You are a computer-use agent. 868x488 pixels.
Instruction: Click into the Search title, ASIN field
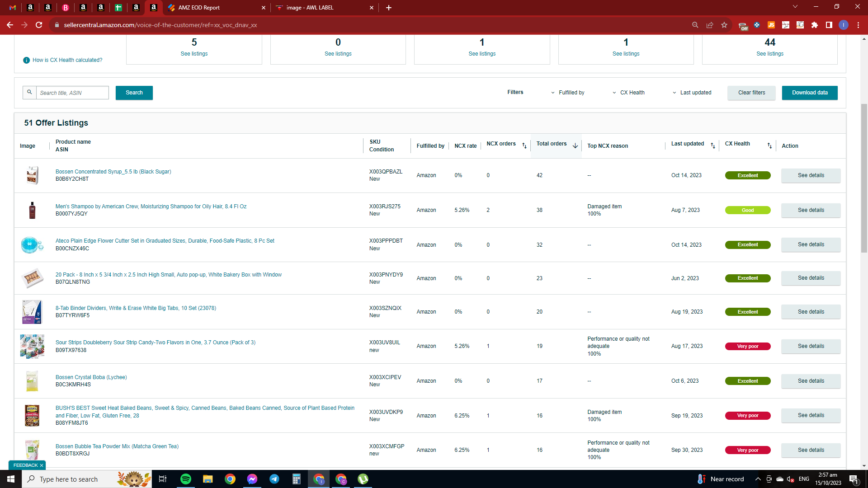[x=72, y=93]
